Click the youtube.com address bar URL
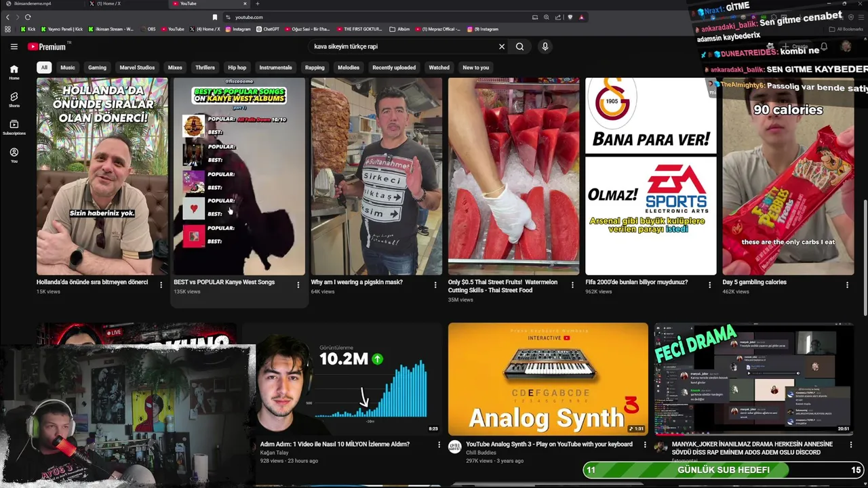The width and height of the screenshot is (868, 488). click(249, 17)
